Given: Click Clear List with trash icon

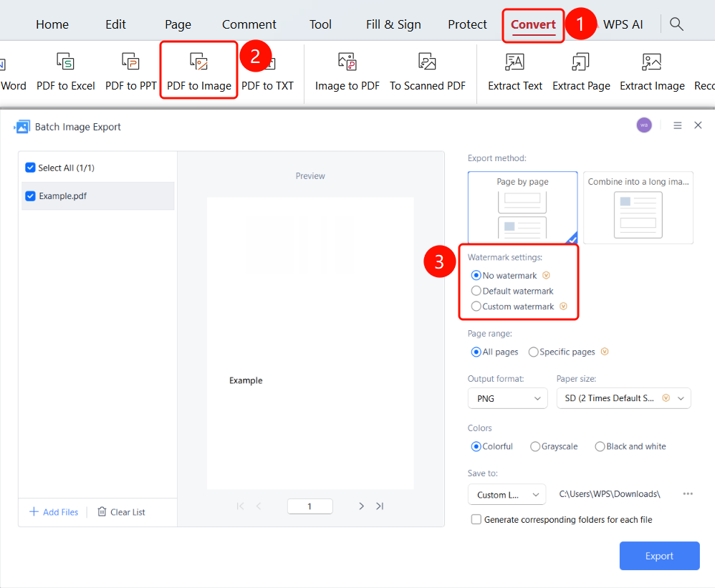Looking at the screenshot, I should click(121, 512).
